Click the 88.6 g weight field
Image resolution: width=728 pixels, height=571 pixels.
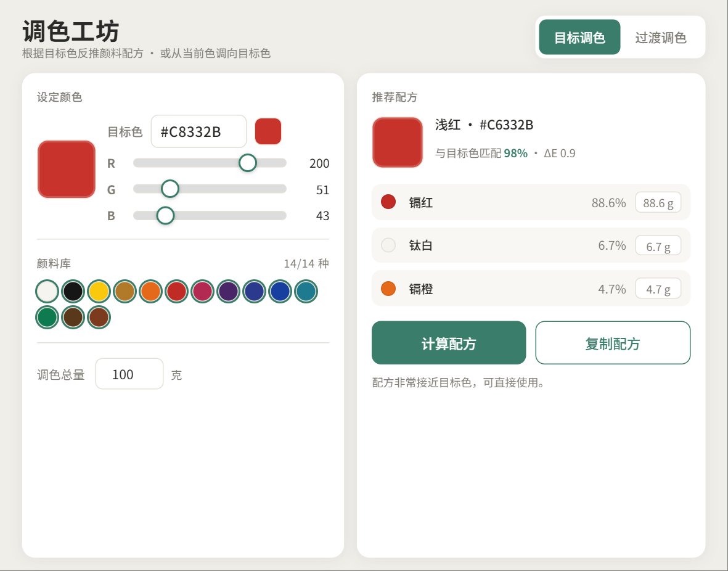[658, 203]
